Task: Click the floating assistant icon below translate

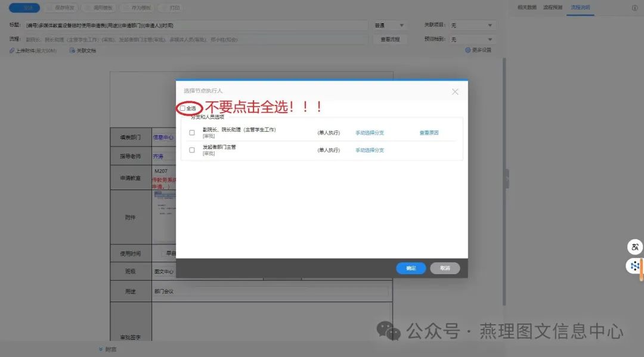Action: 634,266
